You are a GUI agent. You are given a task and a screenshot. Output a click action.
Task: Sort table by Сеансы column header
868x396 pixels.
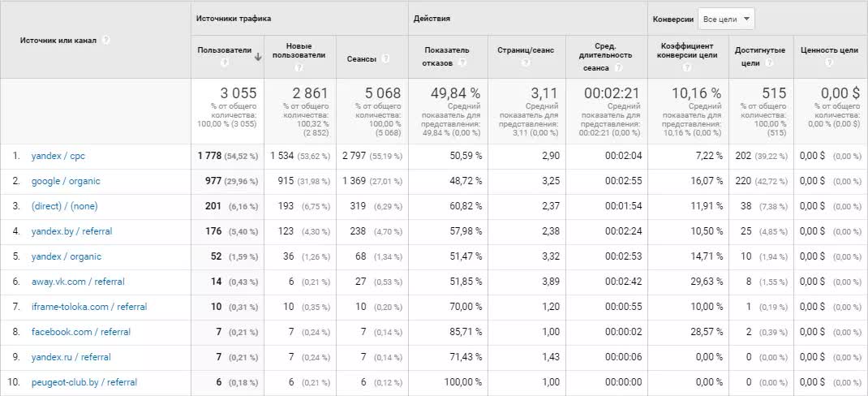pos(361,58)
